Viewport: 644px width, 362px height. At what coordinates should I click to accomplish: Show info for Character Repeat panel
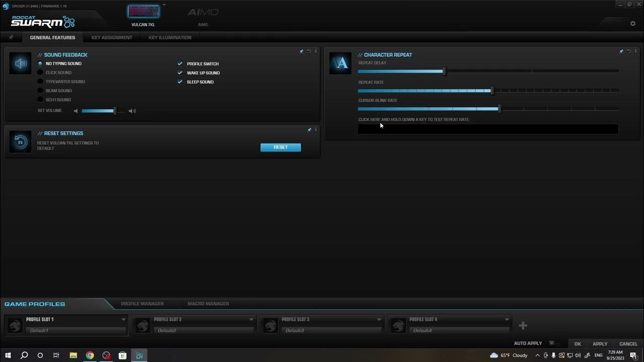[x=635, y=51]
